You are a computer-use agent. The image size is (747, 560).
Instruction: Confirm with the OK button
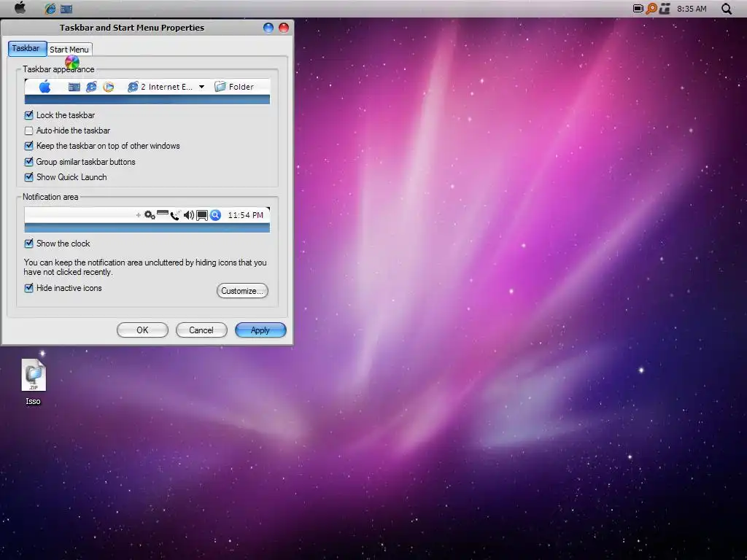coord(142,330)
